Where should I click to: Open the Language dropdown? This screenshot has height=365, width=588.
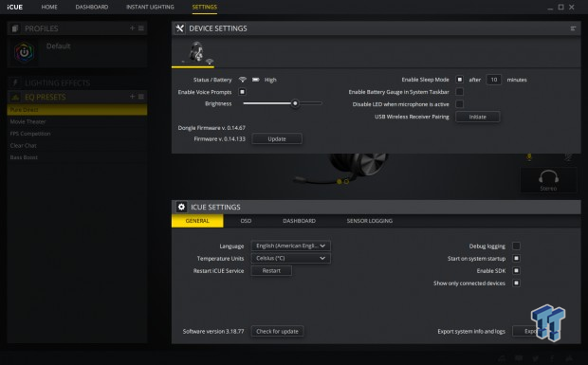pos(291,246)
